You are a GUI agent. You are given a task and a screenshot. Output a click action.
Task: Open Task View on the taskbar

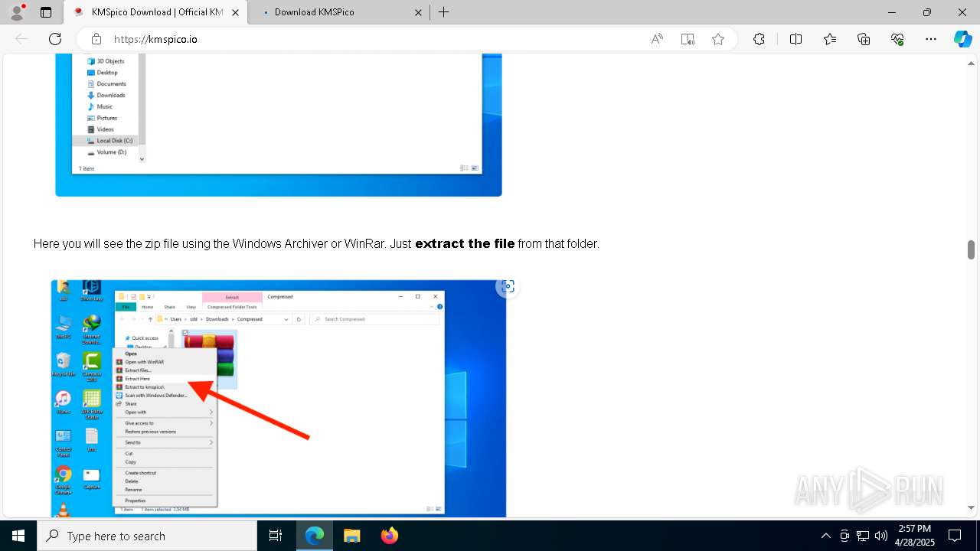coord(276,536)
